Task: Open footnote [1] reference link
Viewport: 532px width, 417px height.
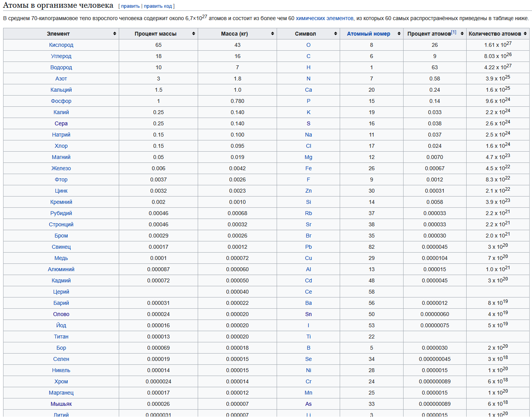Action: point(453,32)
